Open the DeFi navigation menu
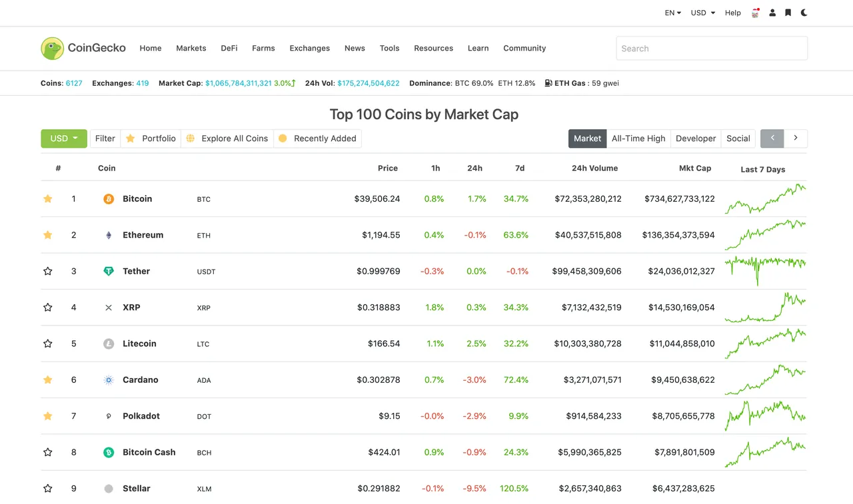Screen dimensions: 853x504 point(229,48)
